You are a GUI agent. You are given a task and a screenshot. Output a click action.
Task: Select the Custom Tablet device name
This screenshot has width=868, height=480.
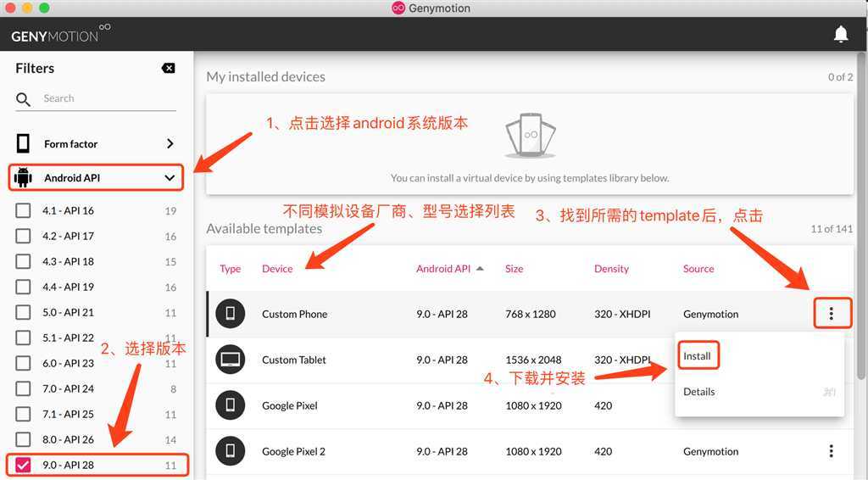pyautogui.click(x=294, y=360)
